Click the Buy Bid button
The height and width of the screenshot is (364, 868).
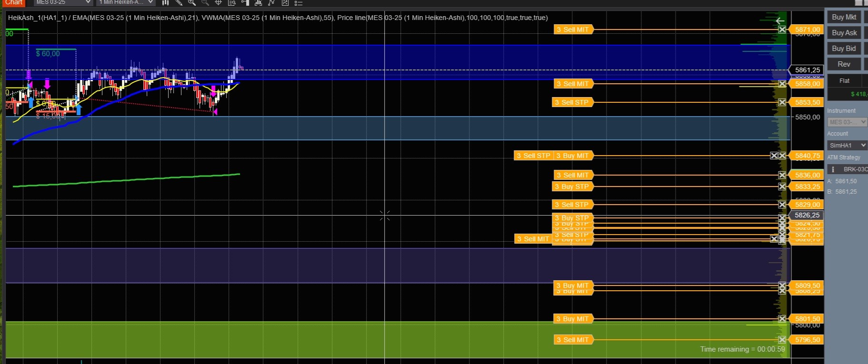tap(844, 49)
